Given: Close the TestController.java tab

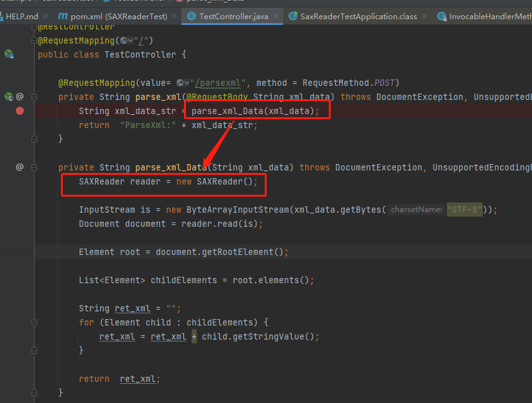Looking at the screenshot, I should click(x=276, y=16).
